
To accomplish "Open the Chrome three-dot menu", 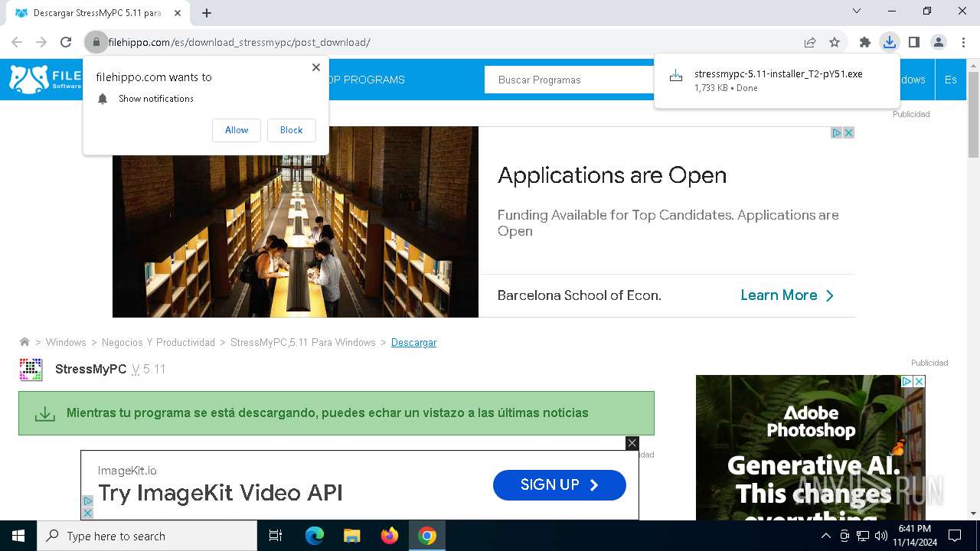I will tap(963, 42).
